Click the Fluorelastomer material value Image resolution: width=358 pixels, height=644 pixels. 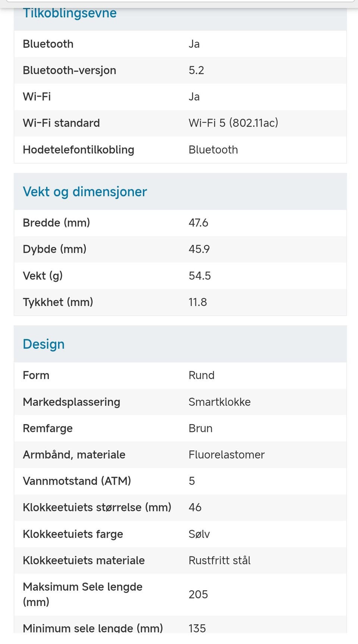click(x=226, y=455)
